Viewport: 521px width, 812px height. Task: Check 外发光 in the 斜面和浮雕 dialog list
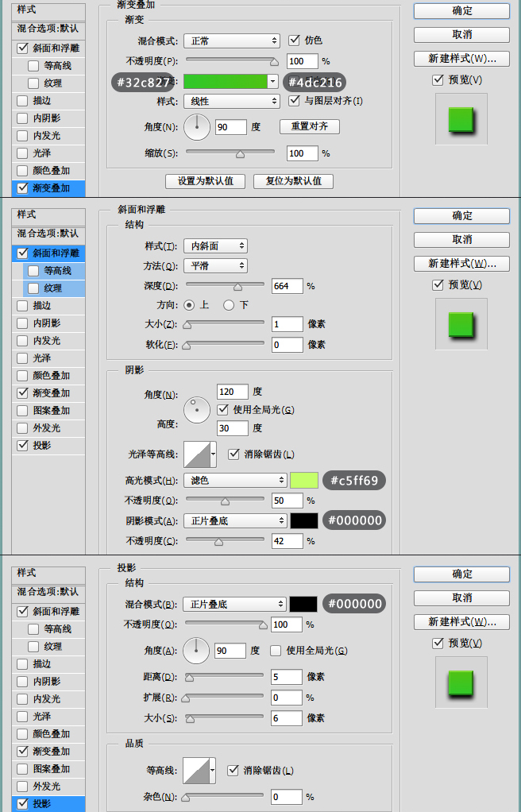[x=22, y=427]
